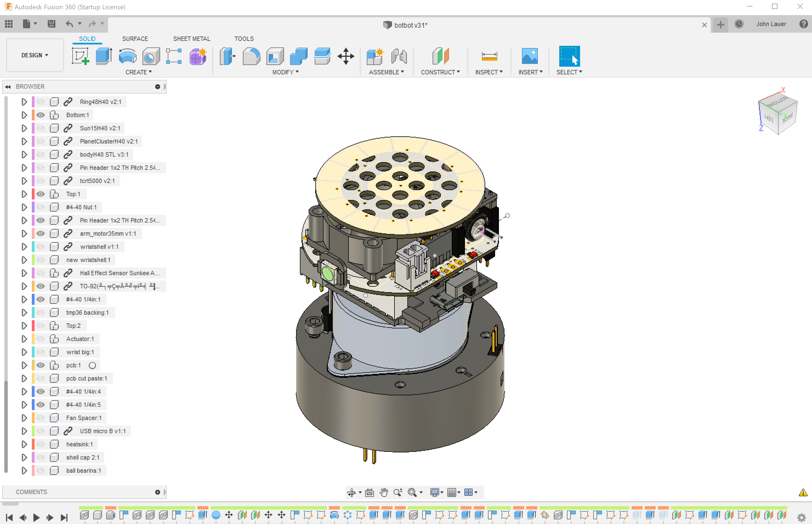Select the pcb:1 active component radio button
812x524 pixels.
[x=92, y=365]
